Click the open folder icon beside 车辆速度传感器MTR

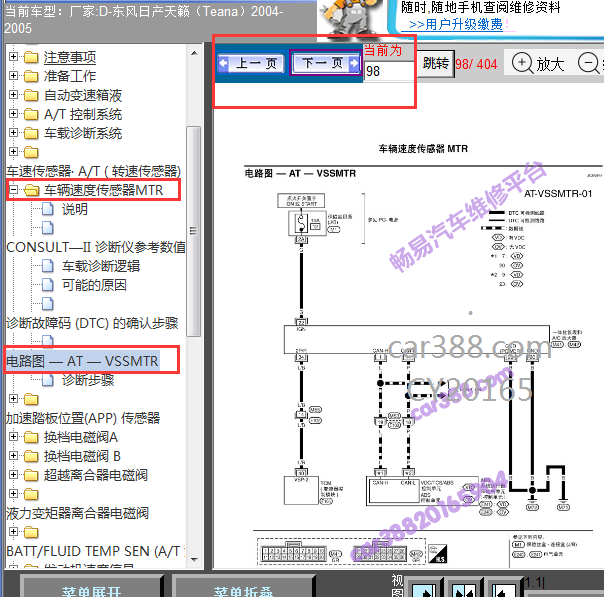click(x=31, y=190)
